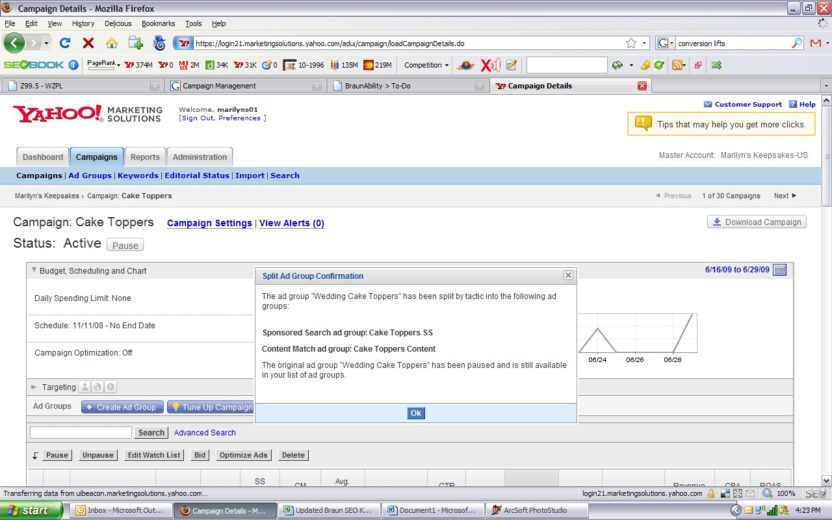This screenshot has width=832, height=520.
Task: Expand the Targeting section
Action: pyautogui.click(x=34, y=387)
